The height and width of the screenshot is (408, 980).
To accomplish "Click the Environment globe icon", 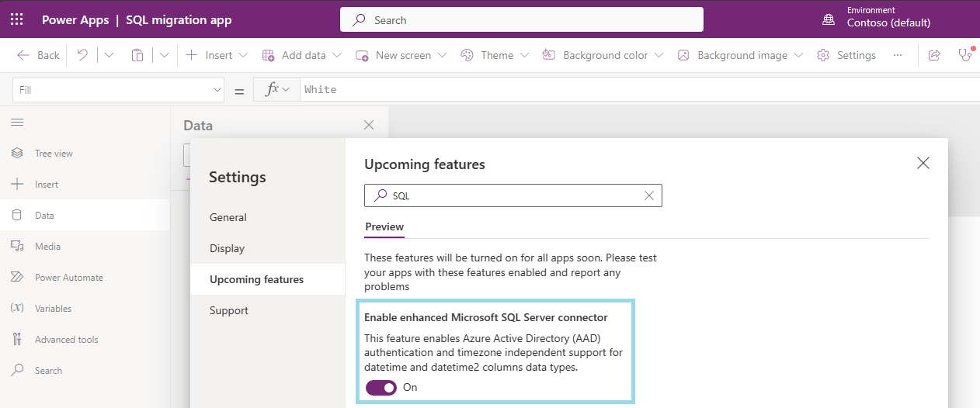I will point(829,19).
